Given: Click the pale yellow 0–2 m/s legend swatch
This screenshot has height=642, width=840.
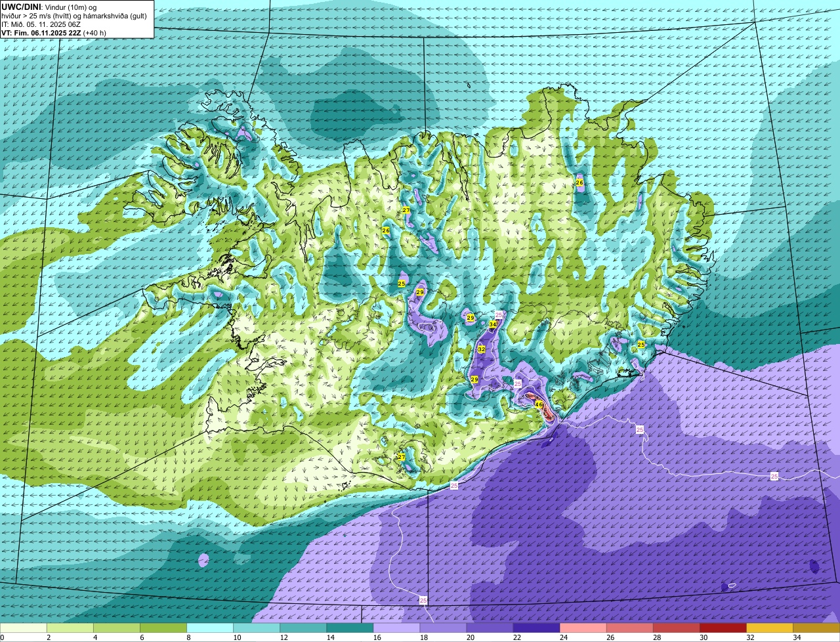Looking at the screenshot, I should [x=24, y=628].
